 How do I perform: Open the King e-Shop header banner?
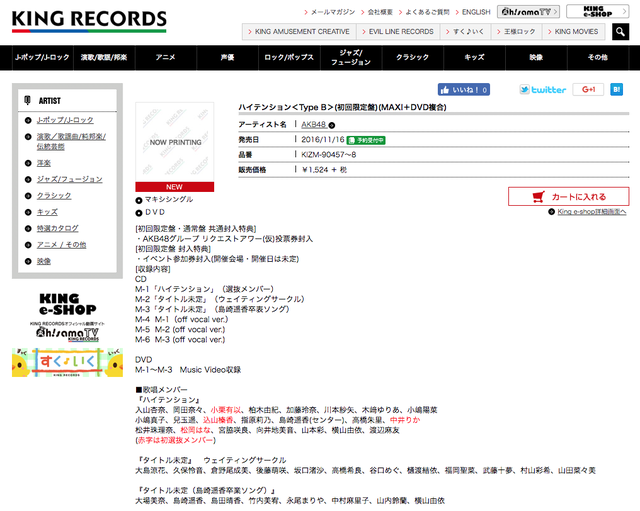coord(598,12)
